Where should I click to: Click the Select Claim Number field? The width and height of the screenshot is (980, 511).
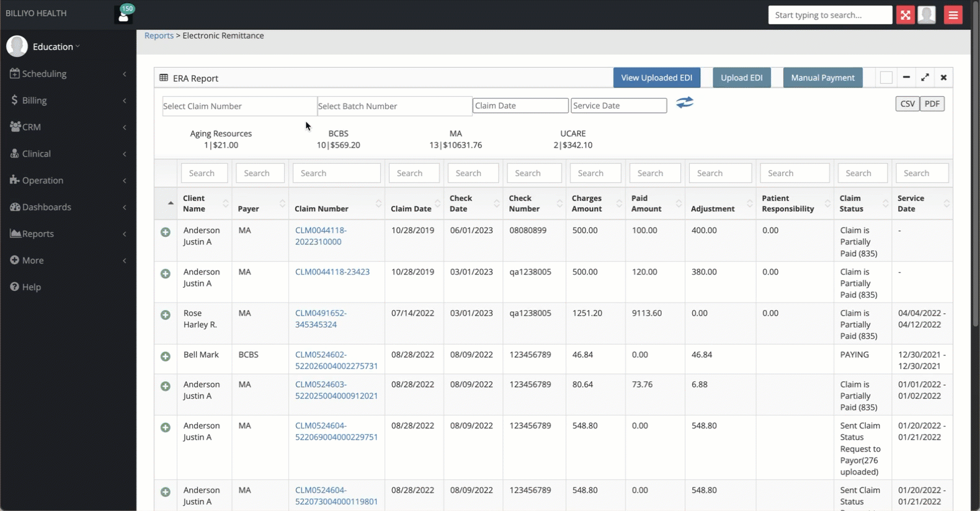pyautogui.click(x=239, y=106)
